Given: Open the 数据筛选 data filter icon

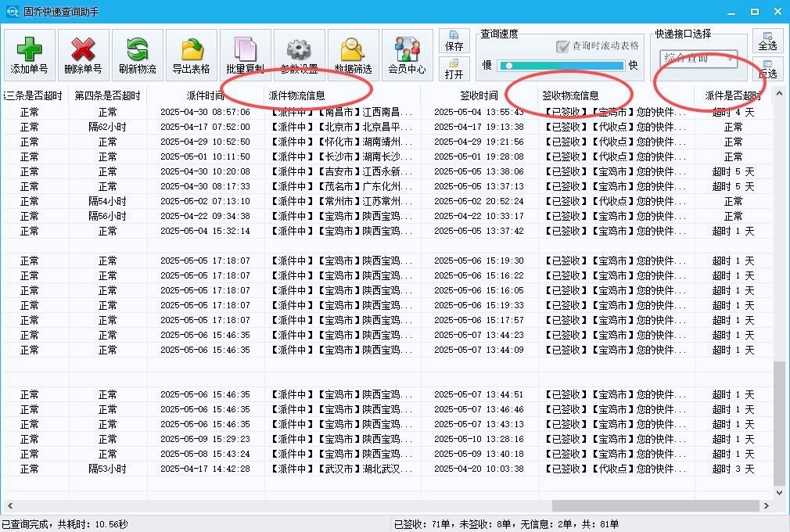Looking at the screenshot, I should point(352,54).
